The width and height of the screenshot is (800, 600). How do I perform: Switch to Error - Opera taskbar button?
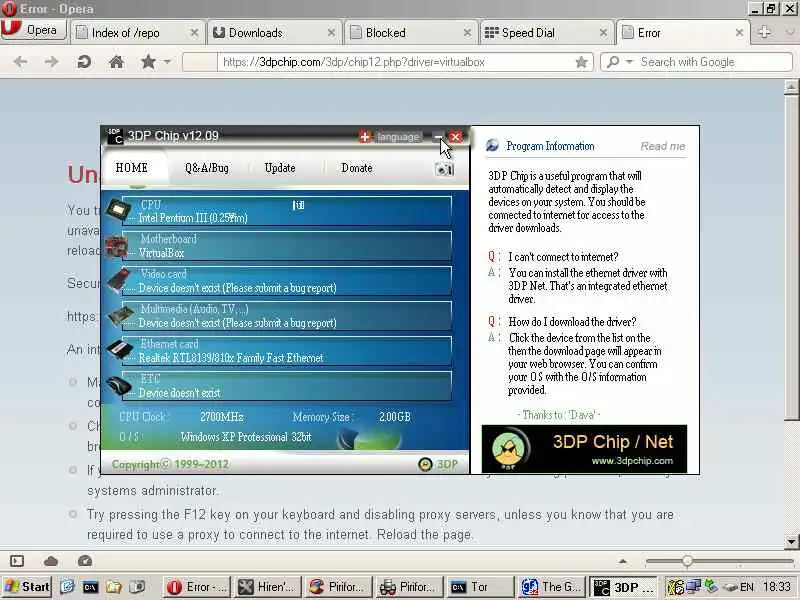[x=197, y=587]
